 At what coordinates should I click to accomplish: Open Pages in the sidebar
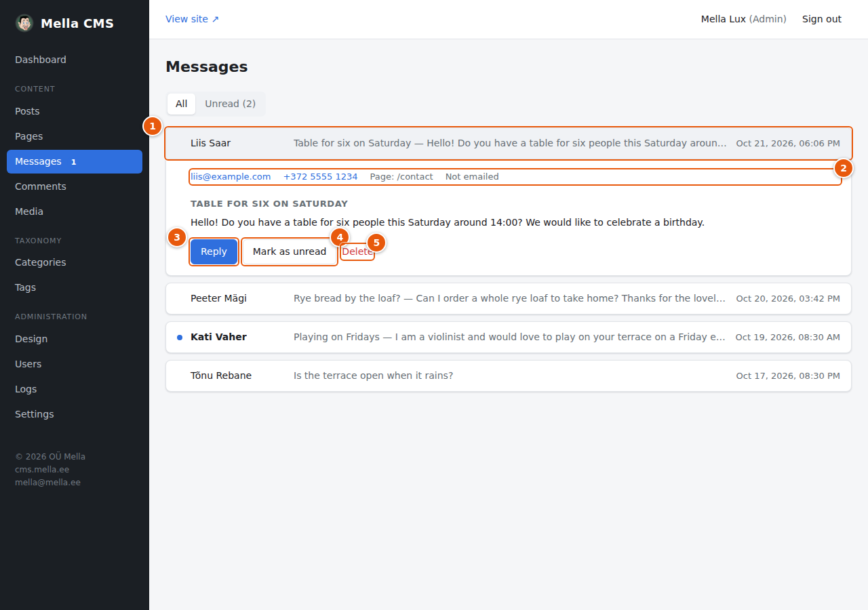[x=75, y=136]
